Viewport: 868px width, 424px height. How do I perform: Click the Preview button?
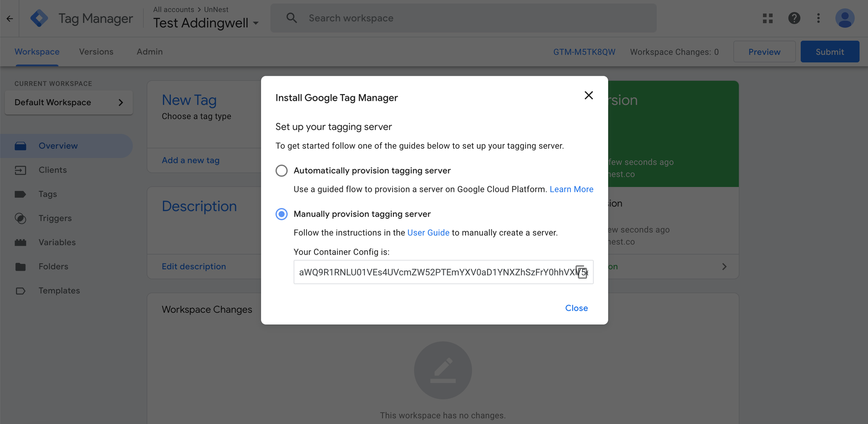click(x=764, y=52)
